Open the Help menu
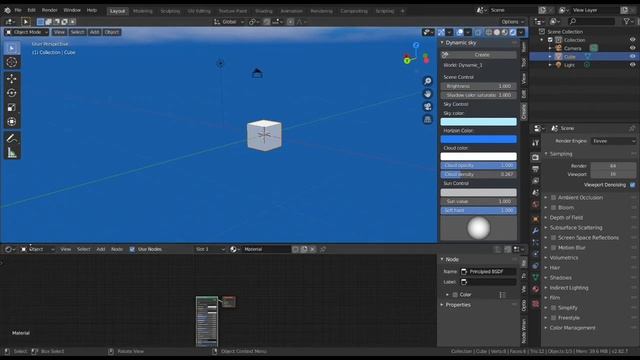 (92, 10)
